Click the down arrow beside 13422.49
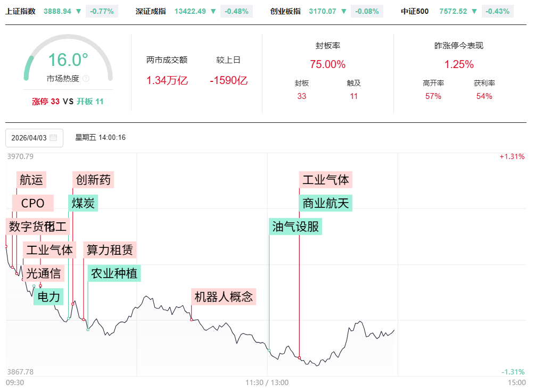 [213, 11]
